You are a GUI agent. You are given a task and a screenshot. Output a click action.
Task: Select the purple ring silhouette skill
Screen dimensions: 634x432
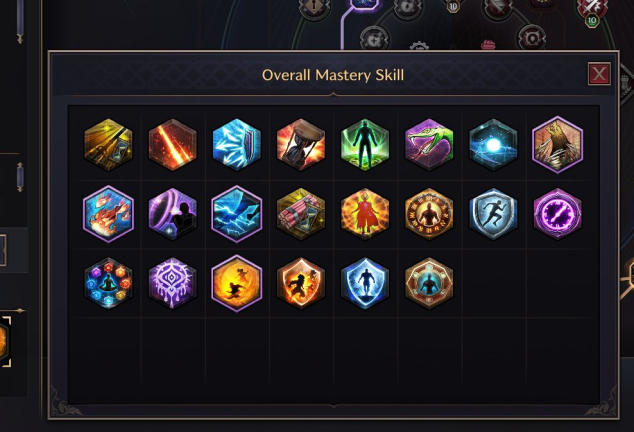point(173,214)
